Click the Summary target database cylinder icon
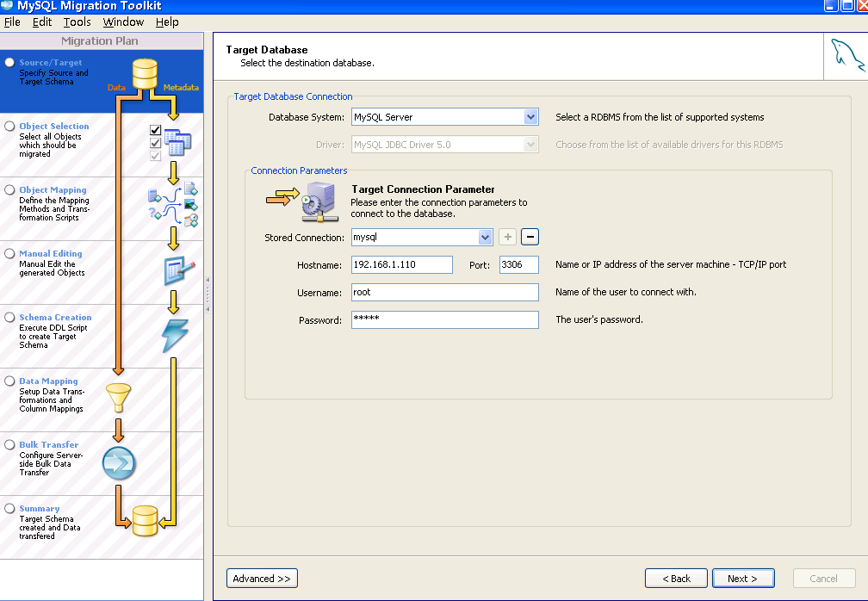Image resolution: width=868 pixels, height=601 pixels. pos(145,521)
